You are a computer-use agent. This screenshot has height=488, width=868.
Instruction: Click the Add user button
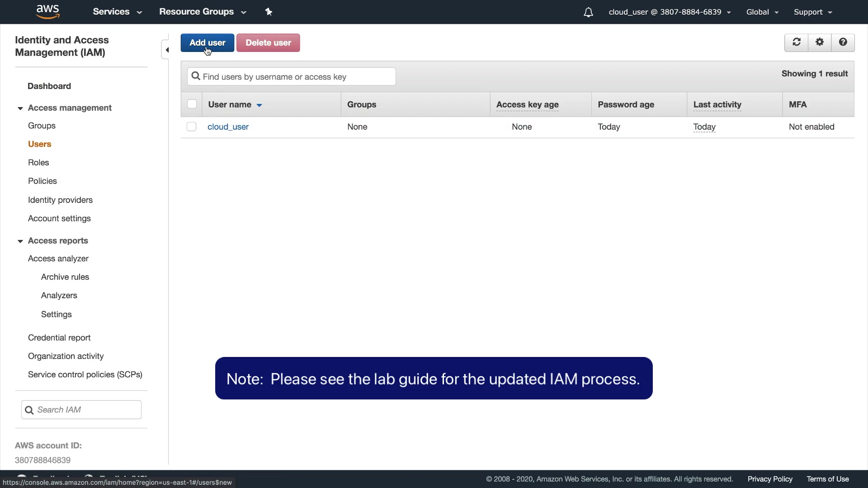point(207,43)
